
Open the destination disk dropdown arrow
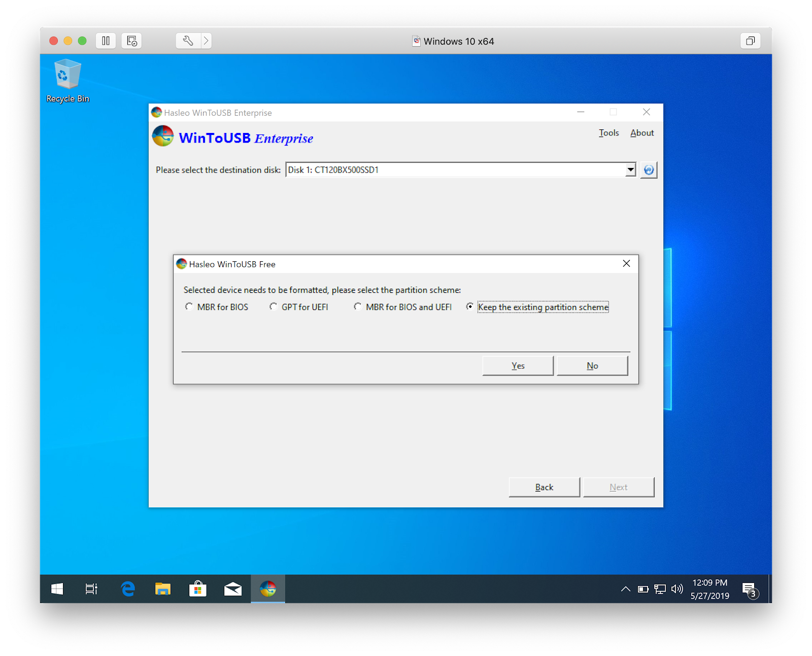(630, 170)
